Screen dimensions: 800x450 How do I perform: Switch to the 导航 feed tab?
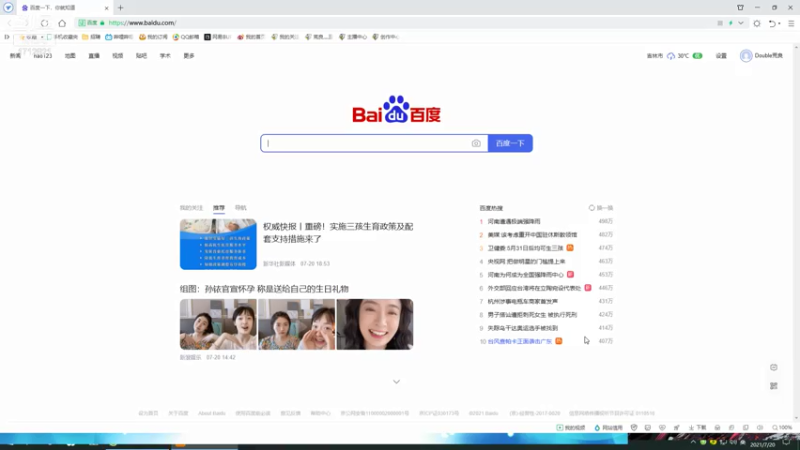pyautogui.click(x=240, y=208)
